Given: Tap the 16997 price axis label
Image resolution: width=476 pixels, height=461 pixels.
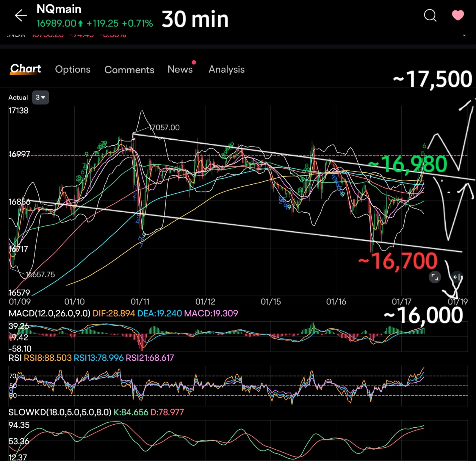Looking at the screenshot, I should (x=19, y=154).
